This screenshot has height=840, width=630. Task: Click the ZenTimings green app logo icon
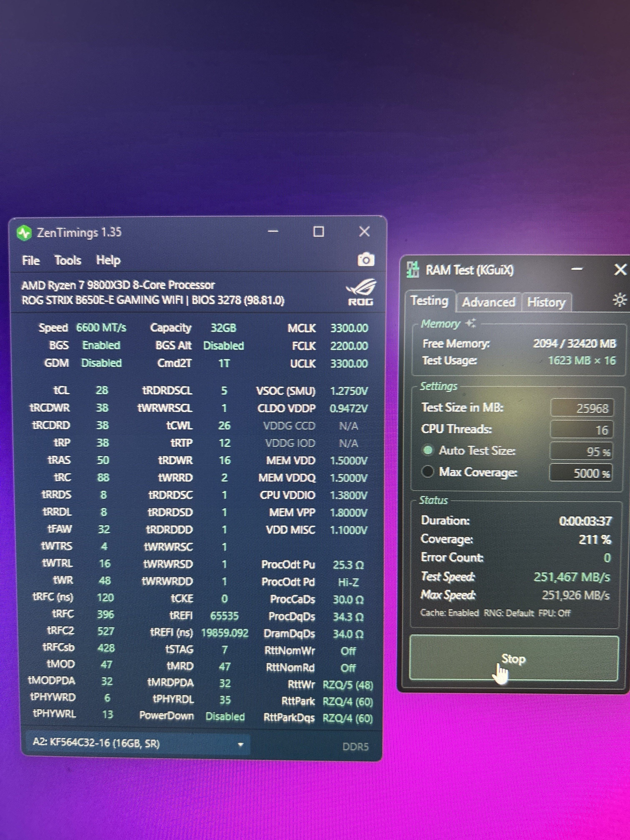24,233
